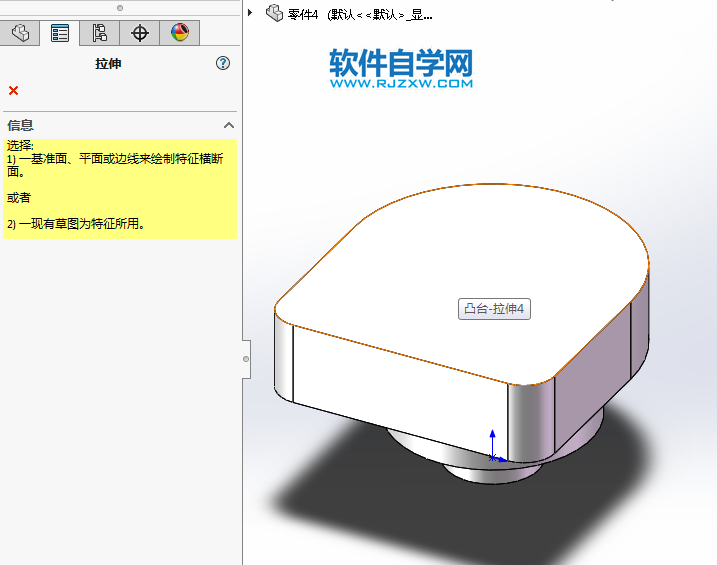Viewport: 717px width, 565px height.
Task: Click the 拉伸 panel title
Action: 108,64
